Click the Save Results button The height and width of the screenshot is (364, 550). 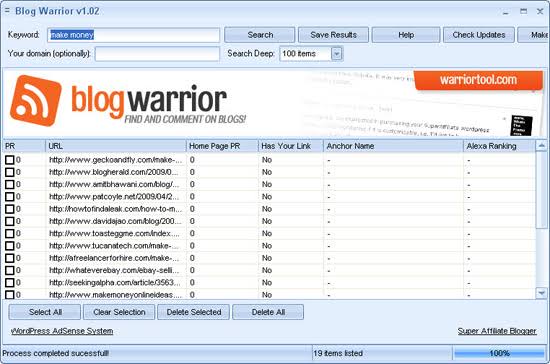pos(333,35)
